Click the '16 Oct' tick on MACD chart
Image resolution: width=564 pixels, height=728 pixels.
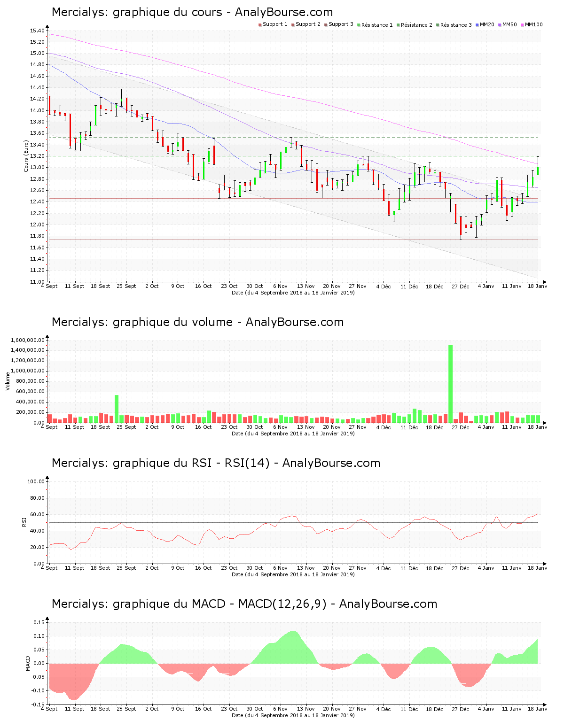(204, 709)
